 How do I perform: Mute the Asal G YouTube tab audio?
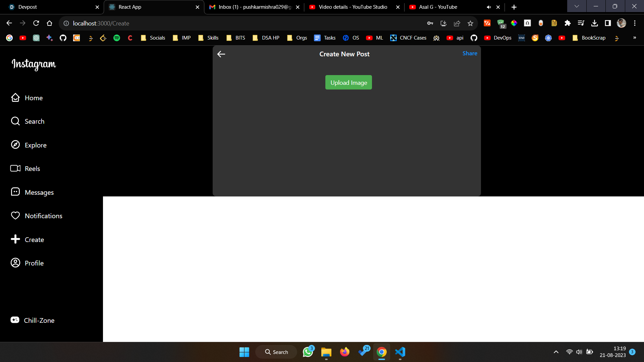coord(489,7)
